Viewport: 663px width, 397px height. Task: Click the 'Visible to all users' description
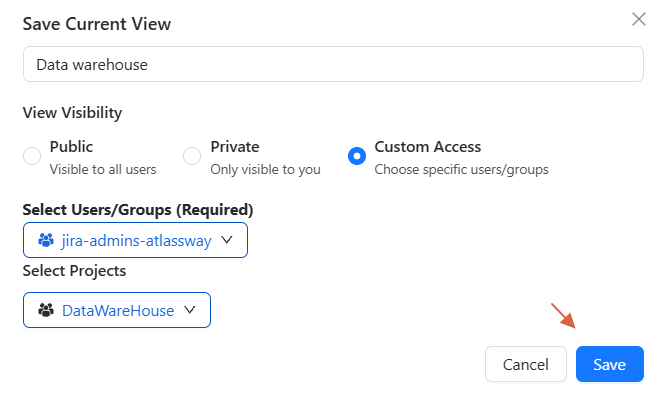click(x=103, y=170)
